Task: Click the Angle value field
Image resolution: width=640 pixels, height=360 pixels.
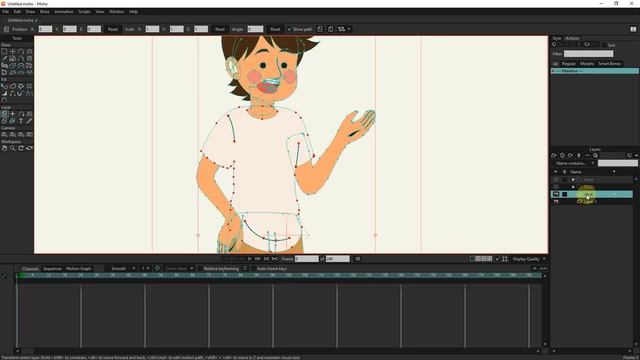Action: tap(255, 29)
